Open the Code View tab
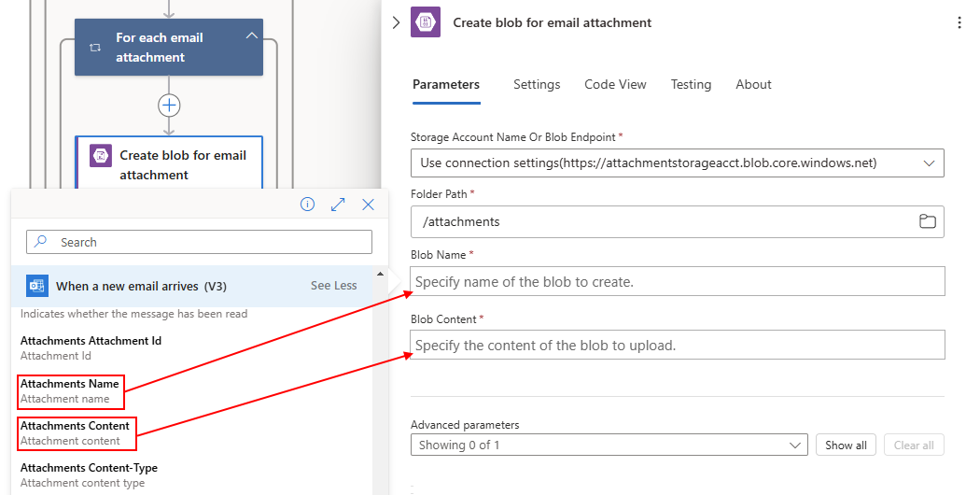The image size is (980, 495). (x=615, y=84)
